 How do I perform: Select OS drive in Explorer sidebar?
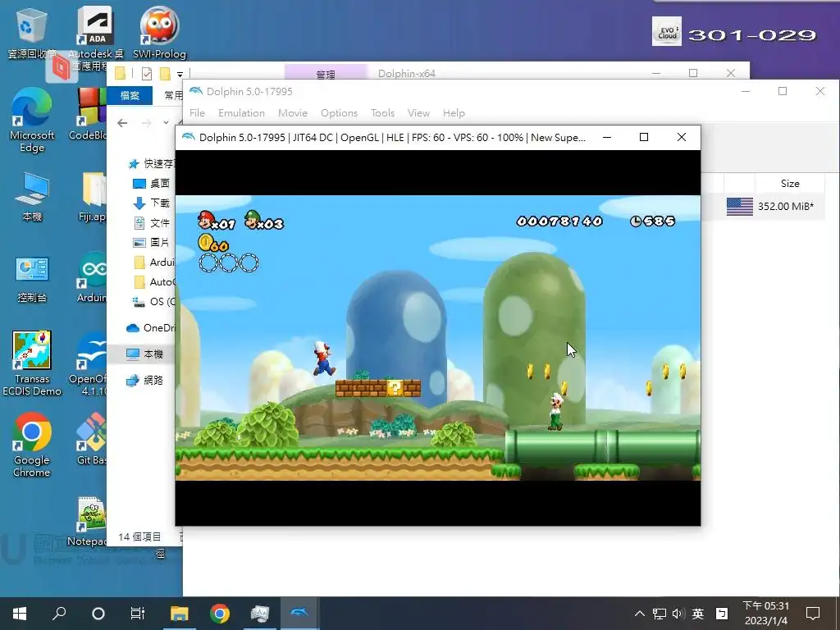pyautogui.click(x=154, y=302)
